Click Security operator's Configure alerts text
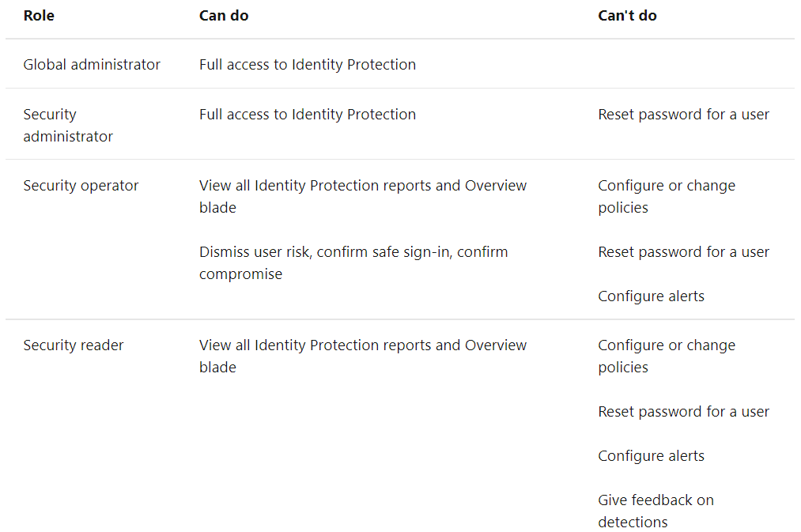The height and width of the screenshot is (532, 801). (651, 296)
